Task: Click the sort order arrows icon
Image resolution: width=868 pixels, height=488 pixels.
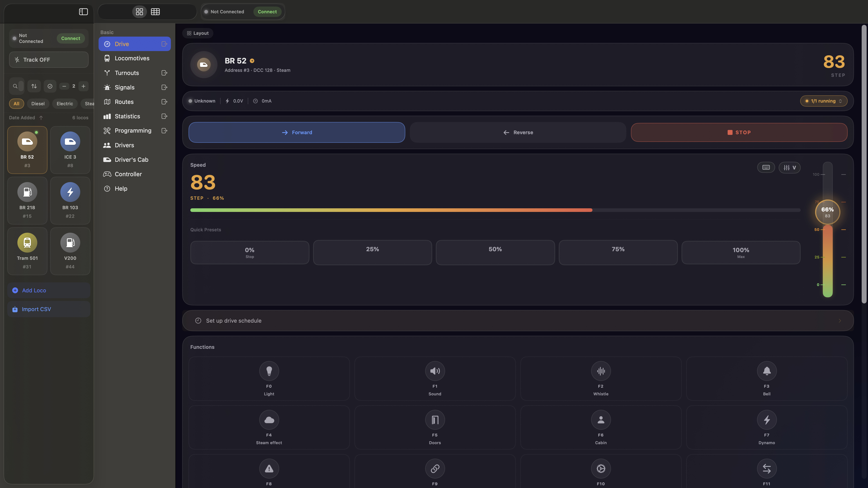Action: pyautogui.click(x=34, y=86)
